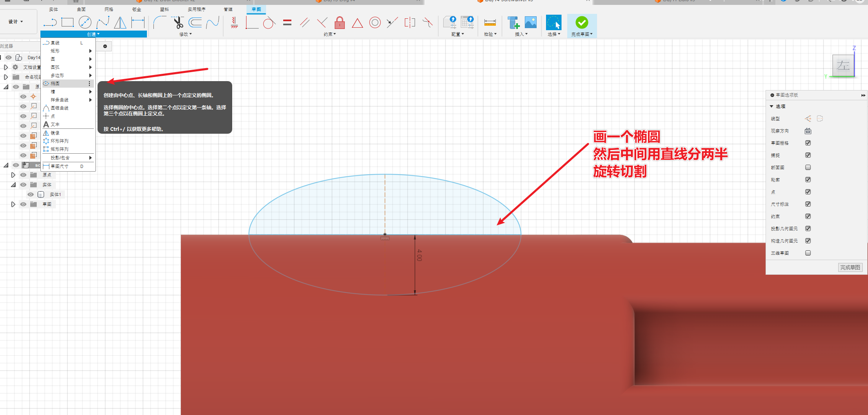Viewport: 868px width, 415px height.
Task: Choose the Equal constraint icon
Action: [x=287, y=22]
